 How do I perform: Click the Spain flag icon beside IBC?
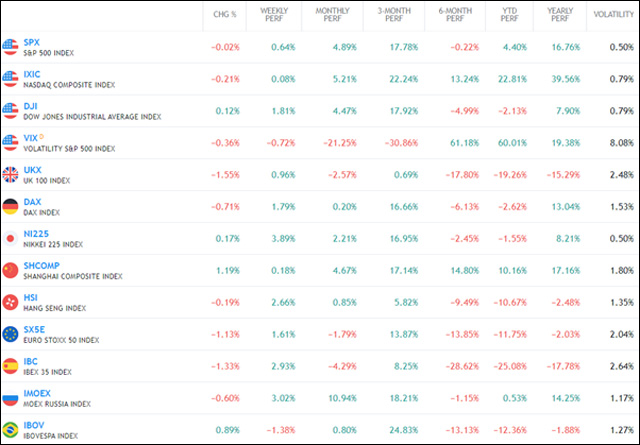[x=12, y=367]
